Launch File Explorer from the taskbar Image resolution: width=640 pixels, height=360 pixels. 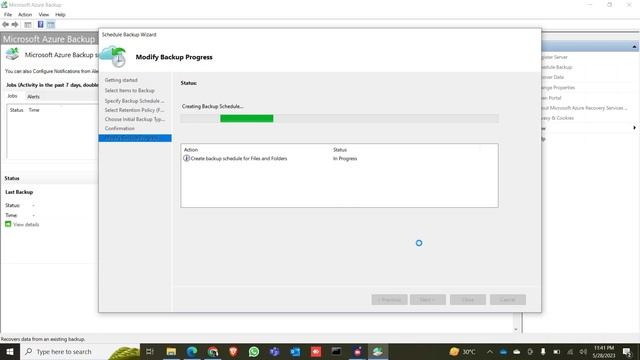pos(171,351)
